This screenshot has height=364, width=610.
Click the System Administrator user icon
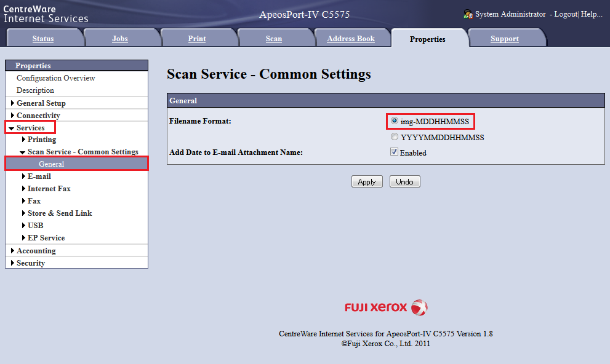pyautogui.click(x=467, y=14)
